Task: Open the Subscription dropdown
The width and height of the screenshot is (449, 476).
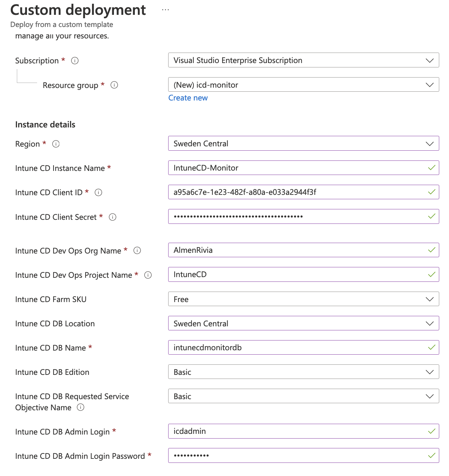Action: pyautogui.click(x=429, y=60)
